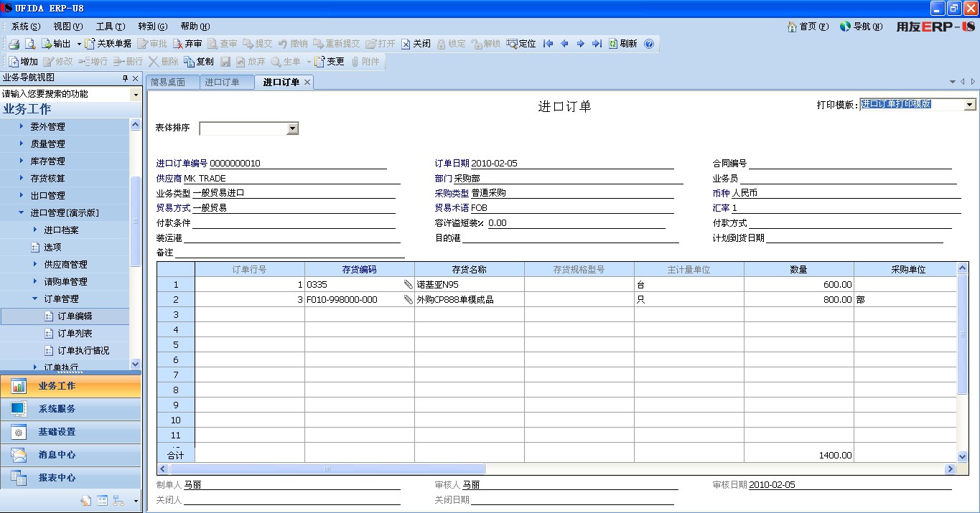Click the table scroll-down arrow

[x=963, y=456]
